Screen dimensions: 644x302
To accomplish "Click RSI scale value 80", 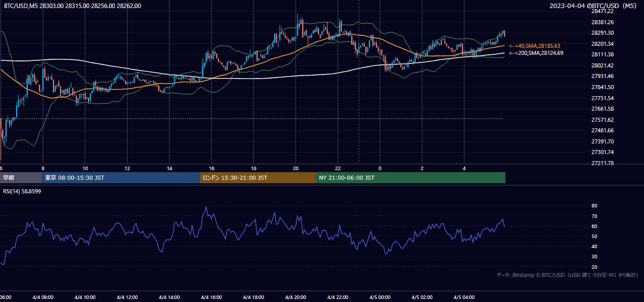I will tap(594, 206).
